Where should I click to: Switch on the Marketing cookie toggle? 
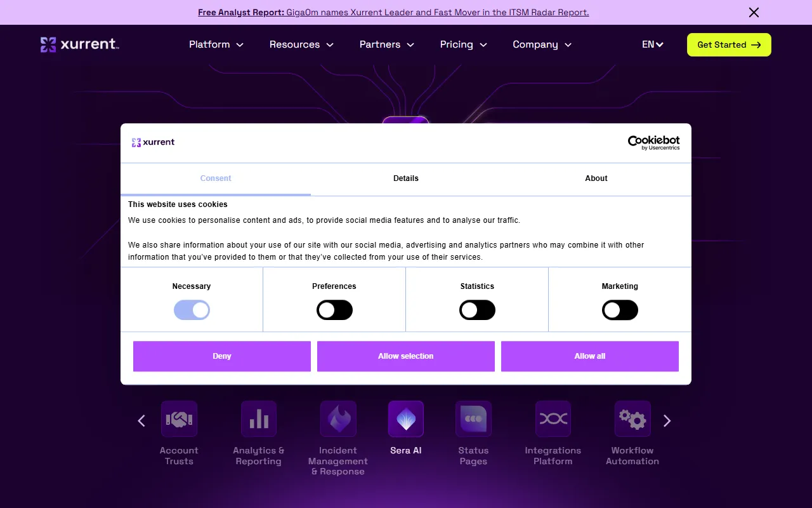pyautogui.click(x=620, y=310)
